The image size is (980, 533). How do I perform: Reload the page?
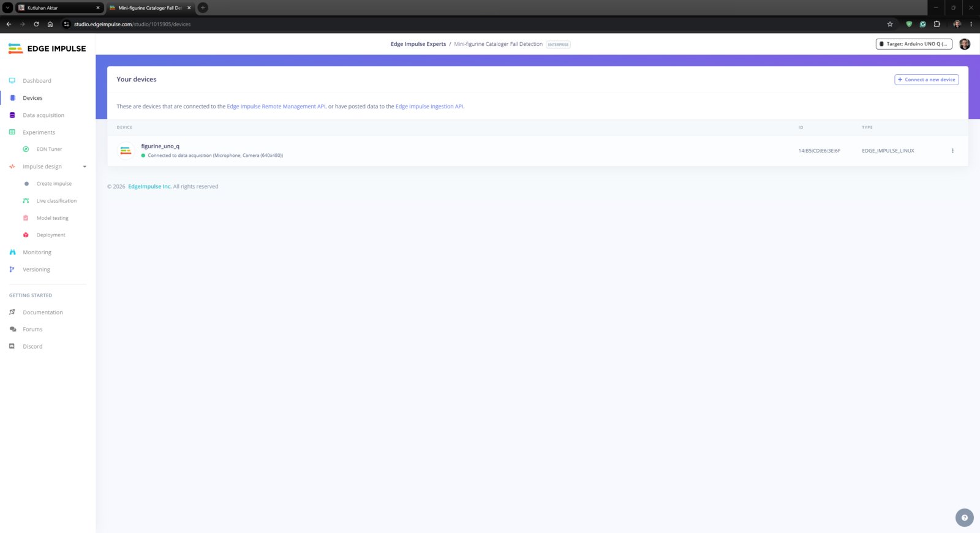tap(36, 25)
